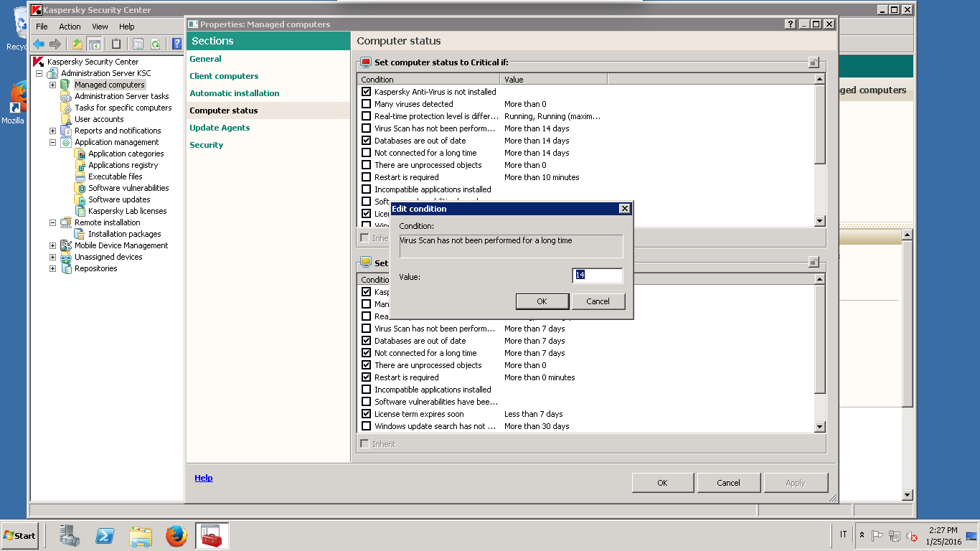
Task: Collapse the Remote installation node
Action: (x=52, y=222)
